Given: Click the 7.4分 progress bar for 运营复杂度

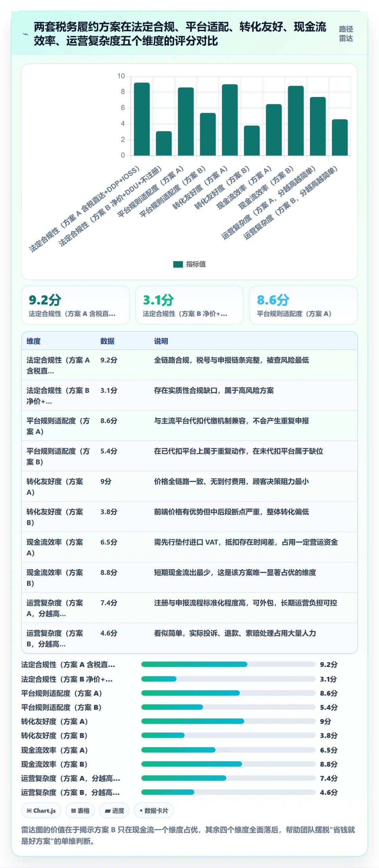Looking at the screenshot, I should pyautogui.click(x=228, y=778).
